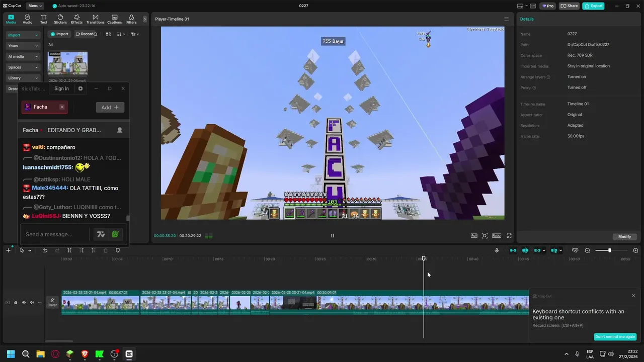Click the KickTalk message input field
This screenshot has width=644, height=362.
coord(55,234)
